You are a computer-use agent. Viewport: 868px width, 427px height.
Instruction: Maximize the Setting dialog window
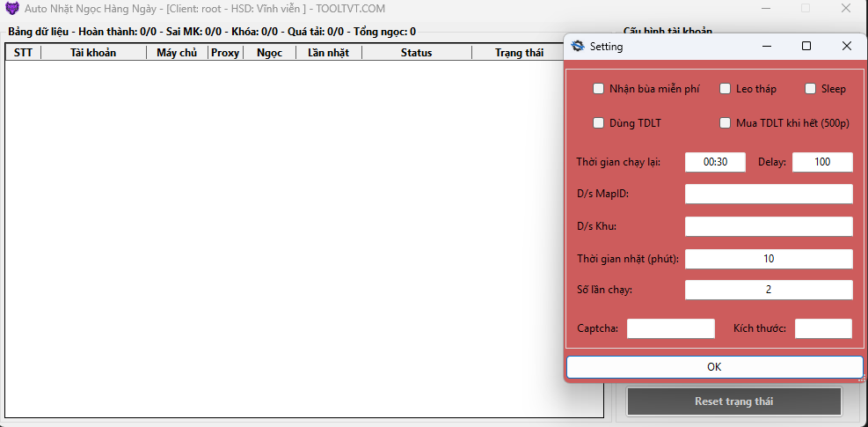click(x=806, y=46)
